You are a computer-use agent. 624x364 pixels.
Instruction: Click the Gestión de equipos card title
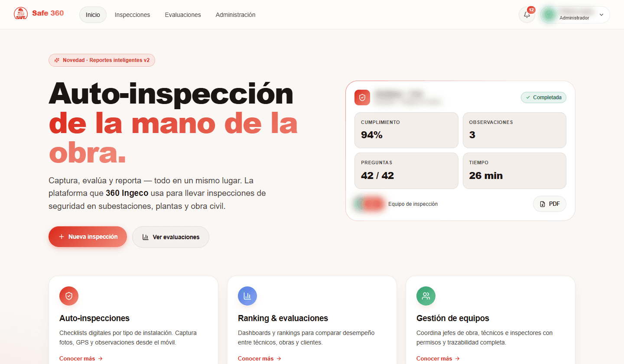[x=453, y=318]
